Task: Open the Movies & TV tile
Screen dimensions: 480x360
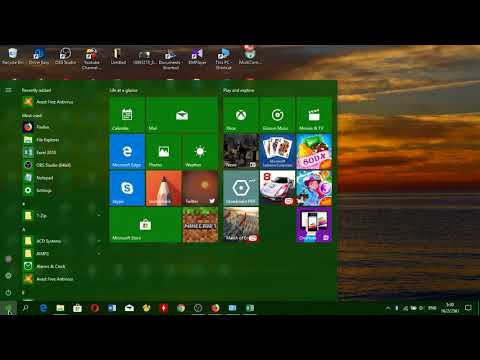Action: point(314,115)
